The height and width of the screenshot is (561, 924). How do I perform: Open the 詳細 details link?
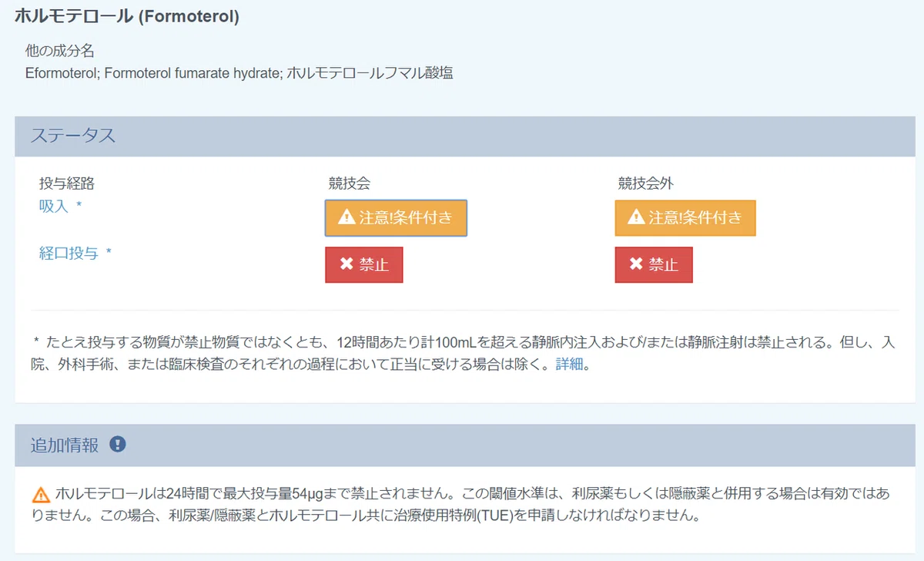pyautogui.click(x=570, y=364)
